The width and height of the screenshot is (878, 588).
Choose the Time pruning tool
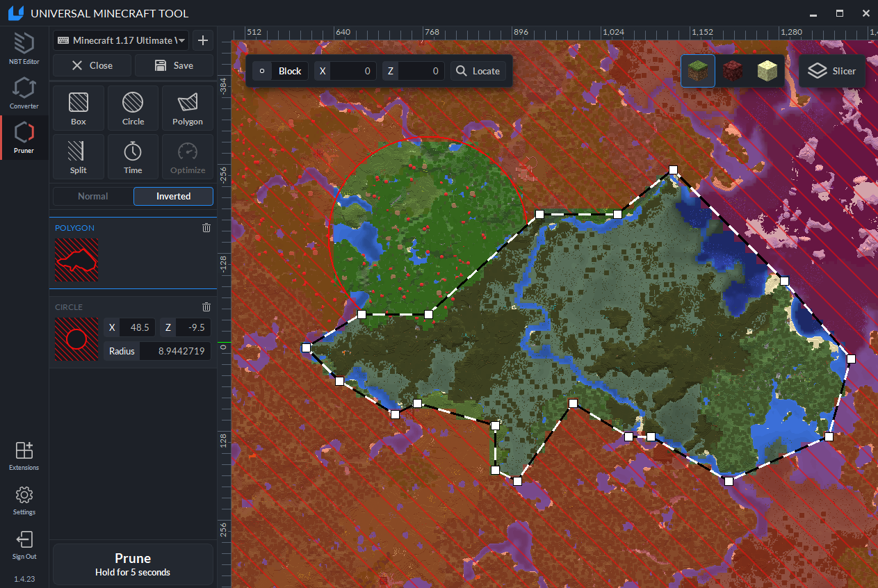[x=133, y=157]
